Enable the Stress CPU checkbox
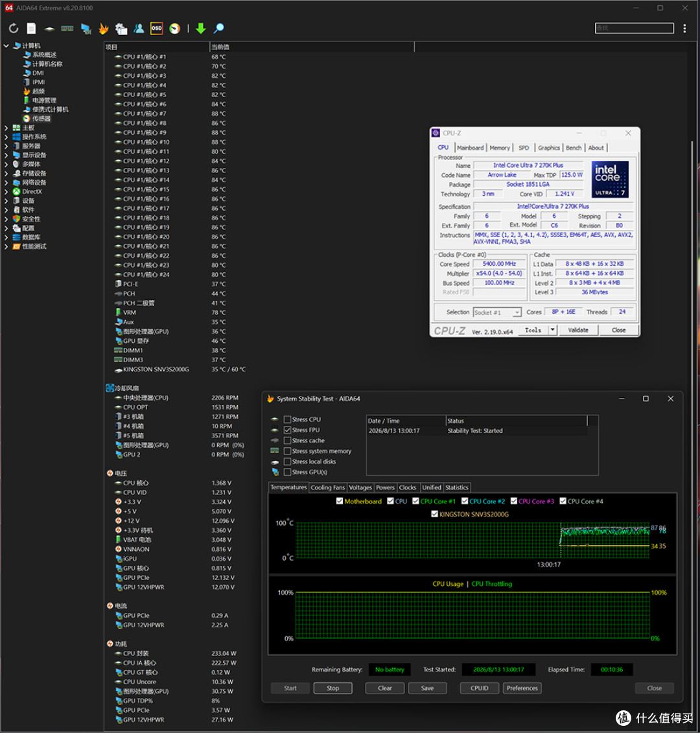This screenshot has width=700, height=733. pos(288,419)
